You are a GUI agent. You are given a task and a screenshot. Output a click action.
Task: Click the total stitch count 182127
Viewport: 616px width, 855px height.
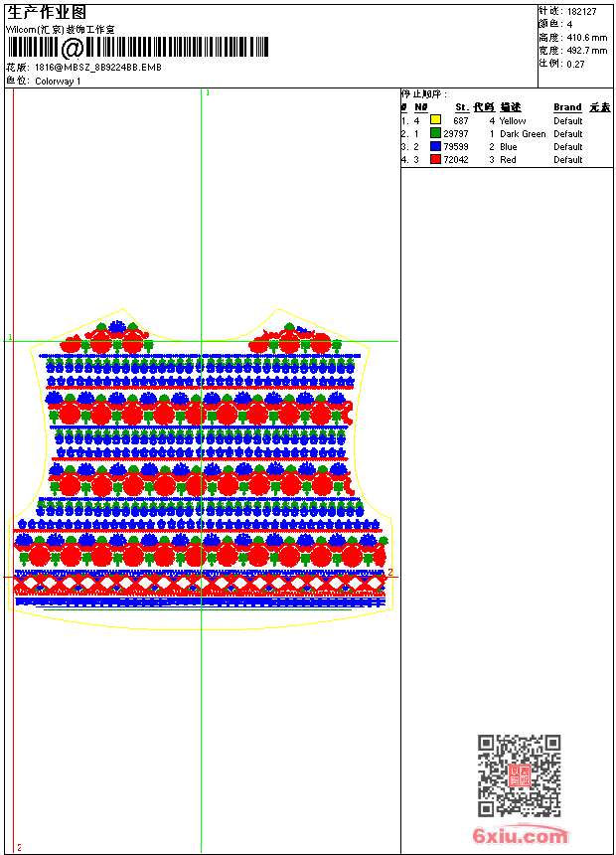coord(581,12)
